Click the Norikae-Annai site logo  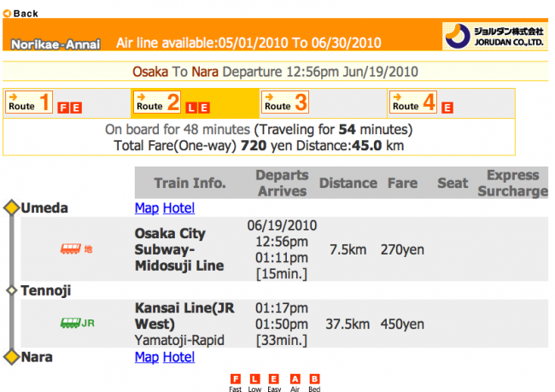tap(55, 44)
